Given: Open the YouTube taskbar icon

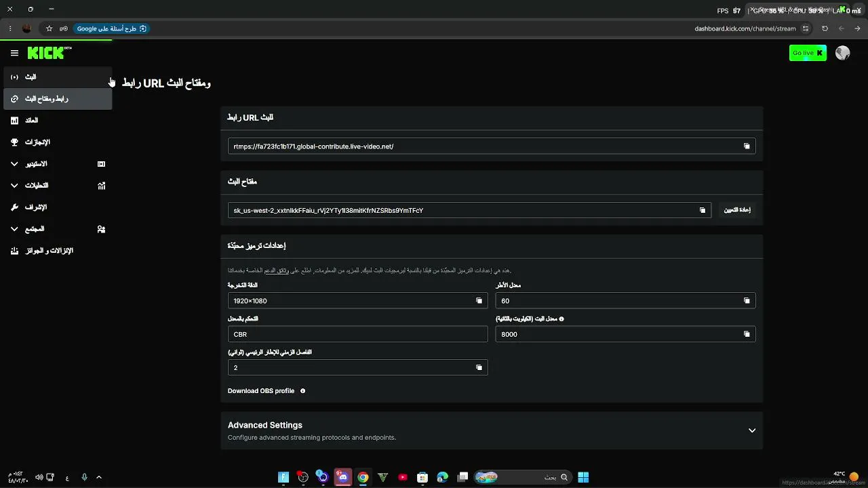Looking at the screenshot, I should point(403,477).
